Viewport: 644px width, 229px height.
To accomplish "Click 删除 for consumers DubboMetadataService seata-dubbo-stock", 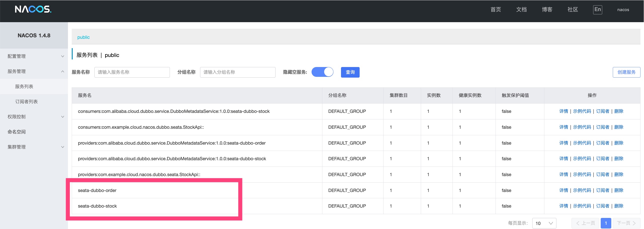I will tap(619, 111).
